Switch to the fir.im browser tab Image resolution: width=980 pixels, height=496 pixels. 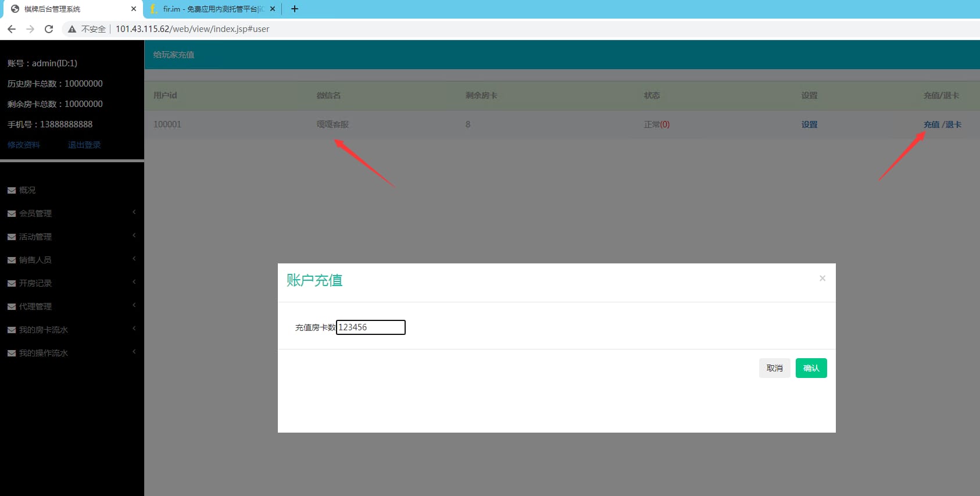point(212,9)
